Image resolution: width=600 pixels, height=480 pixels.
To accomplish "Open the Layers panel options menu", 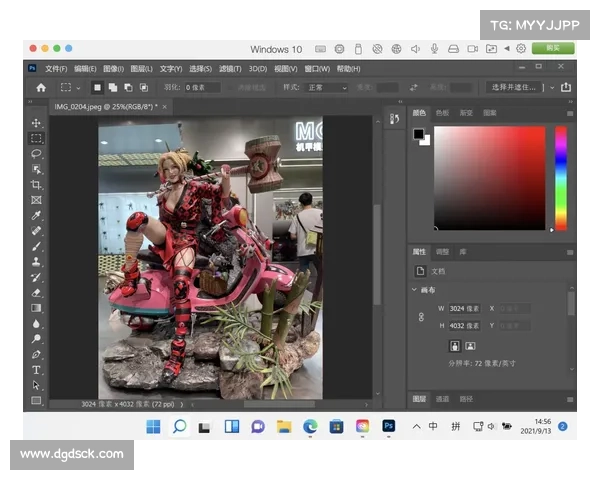I will 570,399.
